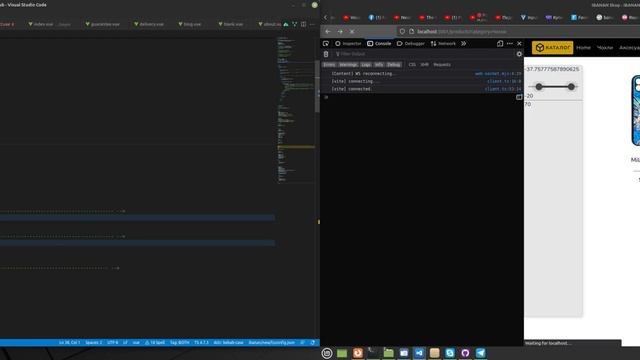Switch to the Inspector tab in DevTools
This screenshot has width=640, height=360.
tap(348, 44)
